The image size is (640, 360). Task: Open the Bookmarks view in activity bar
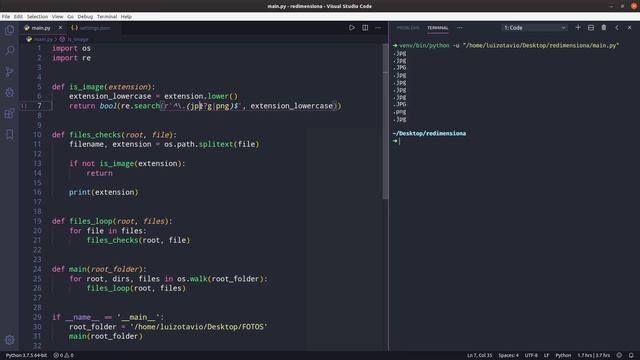9,134
